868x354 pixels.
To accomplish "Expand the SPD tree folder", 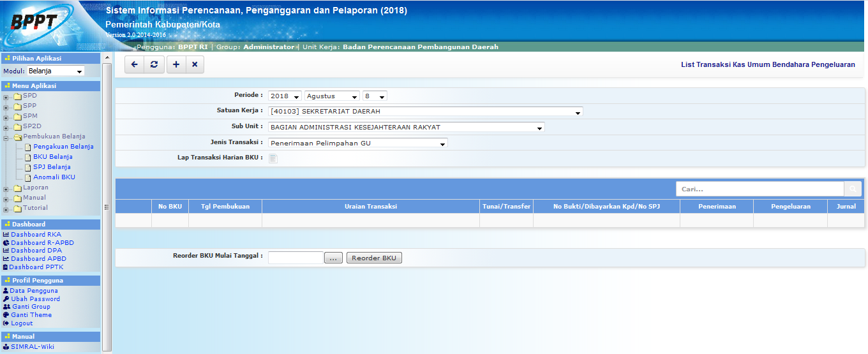I will click(6, 97).
